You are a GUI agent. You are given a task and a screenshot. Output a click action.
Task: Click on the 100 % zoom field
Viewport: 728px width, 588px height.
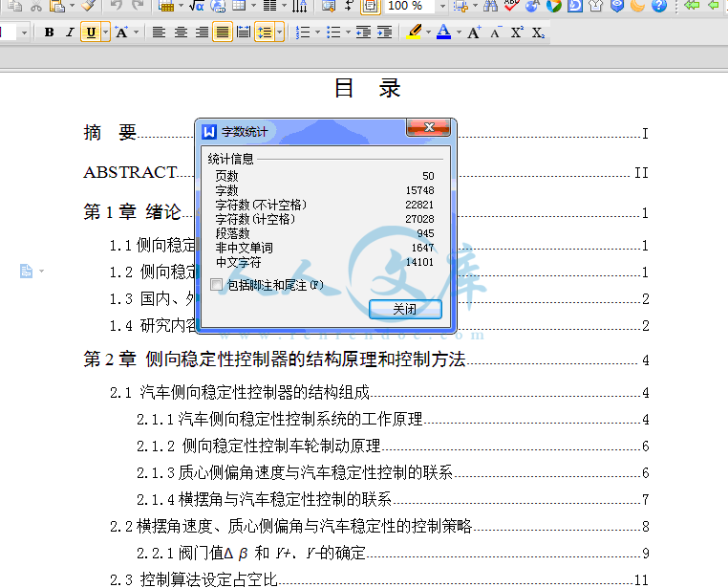click(411, 6)
